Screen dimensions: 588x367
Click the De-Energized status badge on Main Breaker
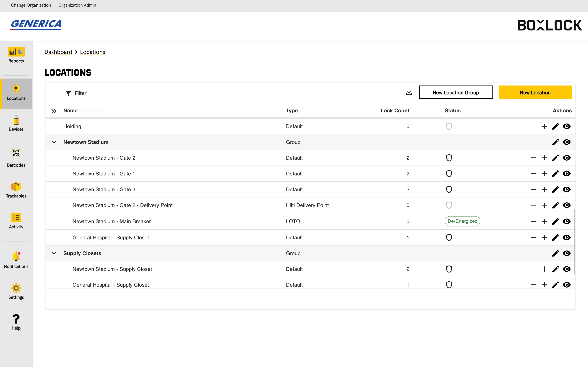click(462, 221)
